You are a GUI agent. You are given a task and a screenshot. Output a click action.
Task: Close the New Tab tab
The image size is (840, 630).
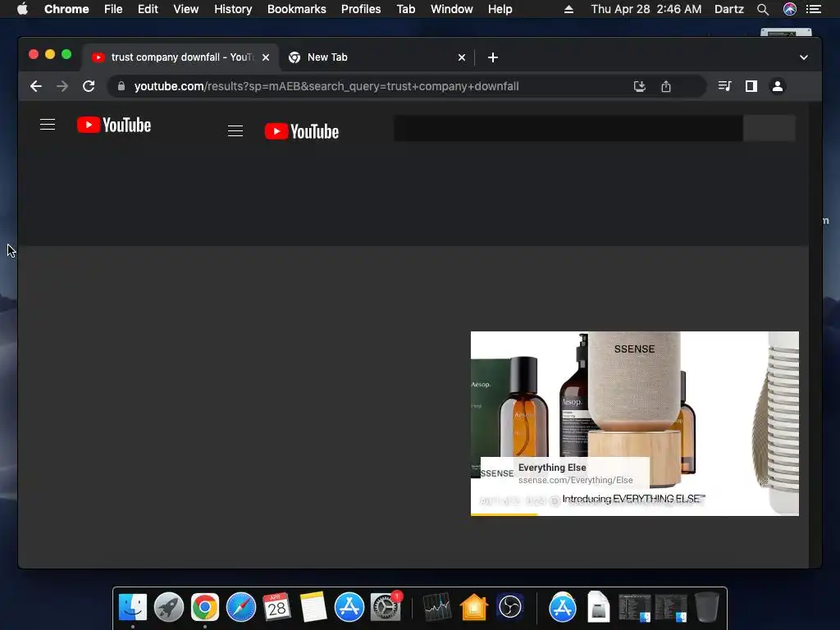(x=462, y=57)
